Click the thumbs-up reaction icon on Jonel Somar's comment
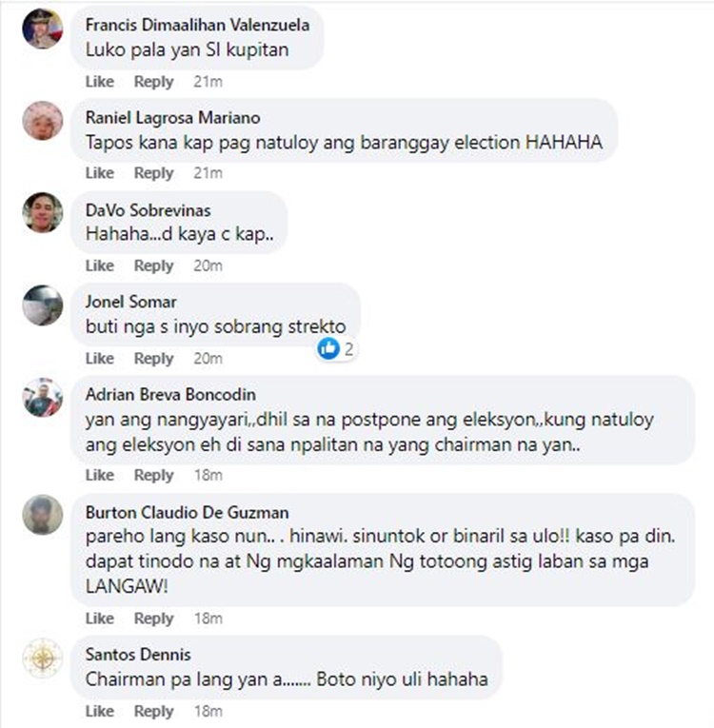The image size is (714, 728). pos(328,348)
